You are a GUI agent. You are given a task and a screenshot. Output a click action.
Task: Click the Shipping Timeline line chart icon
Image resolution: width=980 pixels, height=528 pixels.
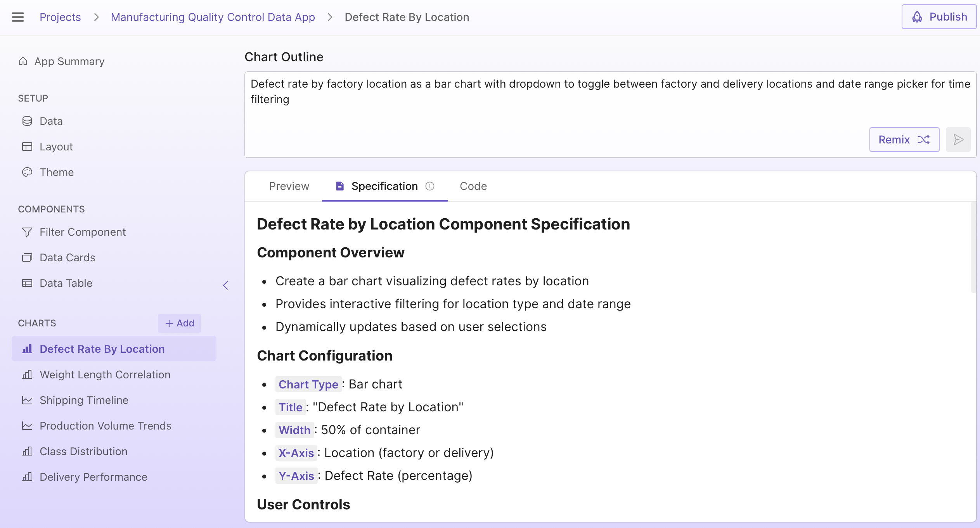pos(27,400)
